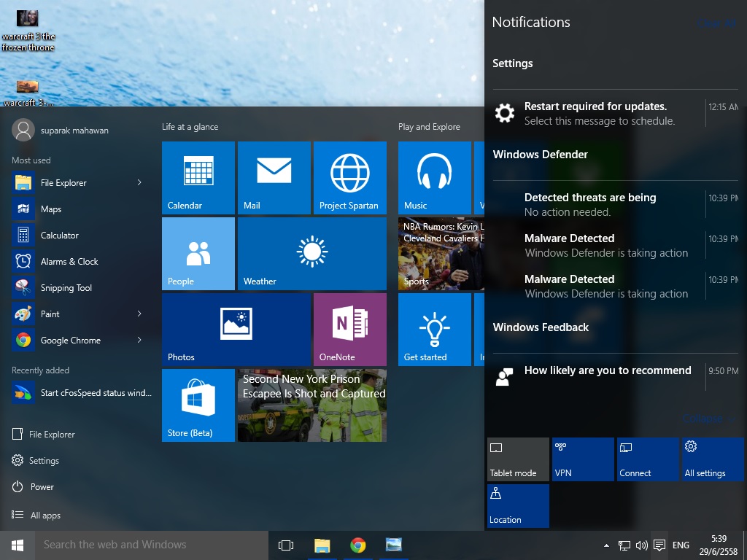Click the Task View icon on taskbar
Viewport: 747px width, 560px height.
click(286, 545)
